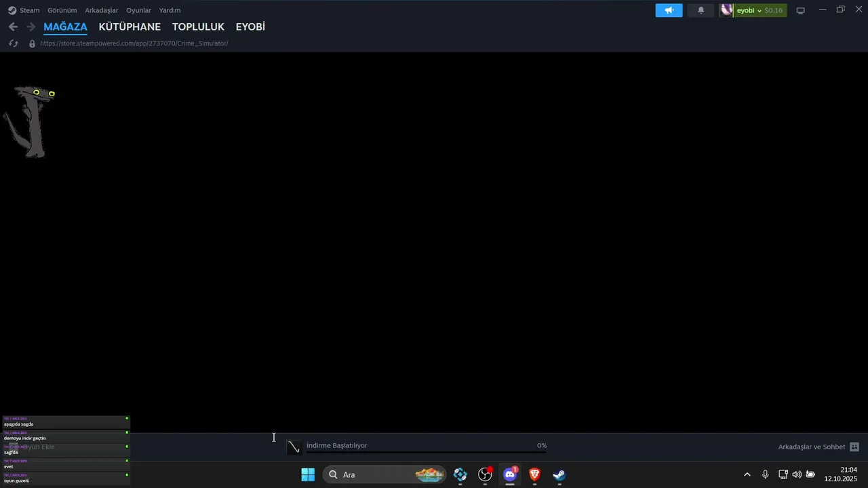Select the store URL address text
Screen dimensions: 868x488
[x=134, y=43]
